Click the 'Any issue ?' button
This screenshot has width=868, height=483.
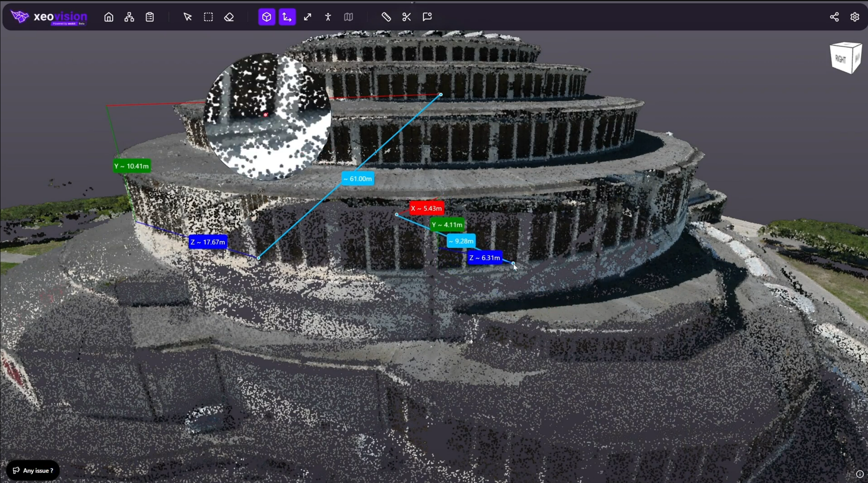coord(33,470)
